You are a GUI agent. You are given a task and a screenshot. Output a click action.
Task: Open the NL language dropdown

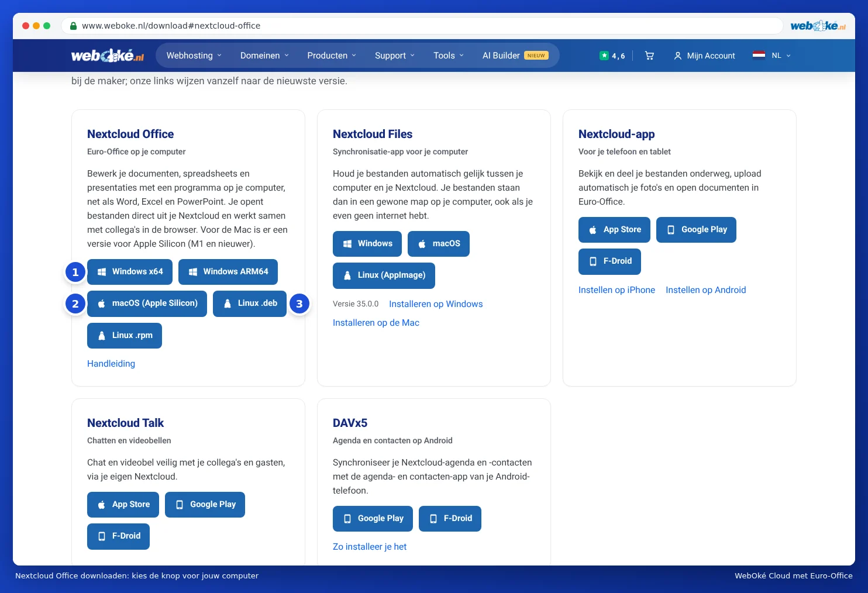781,56
